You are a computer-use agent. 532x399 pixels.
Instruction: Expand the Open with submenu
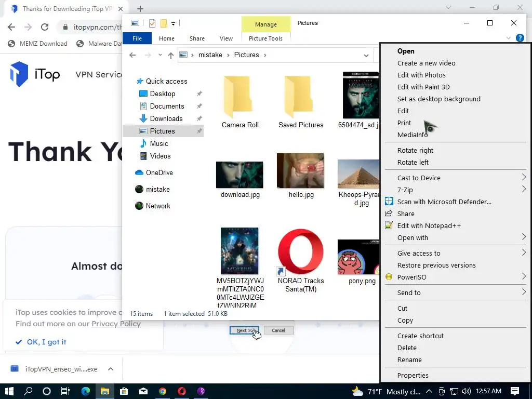(455, 237)
